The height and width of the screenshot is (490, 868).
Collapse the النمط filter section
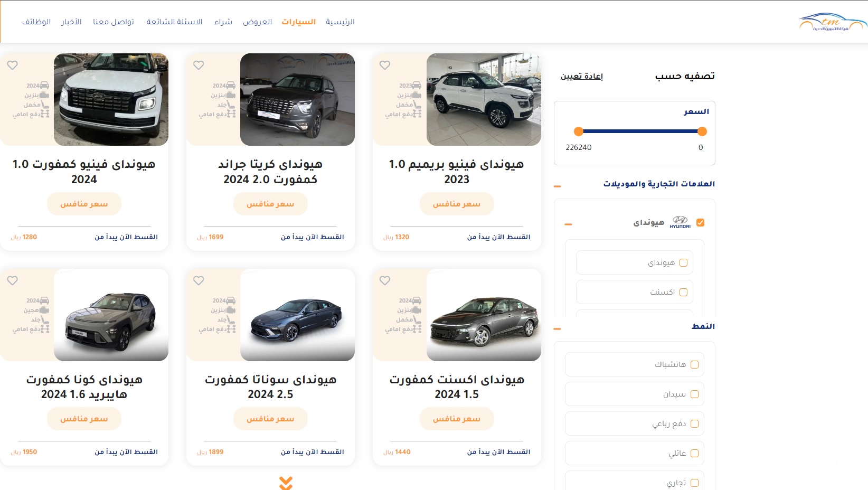pyautogui.click(x=558, y=328)
